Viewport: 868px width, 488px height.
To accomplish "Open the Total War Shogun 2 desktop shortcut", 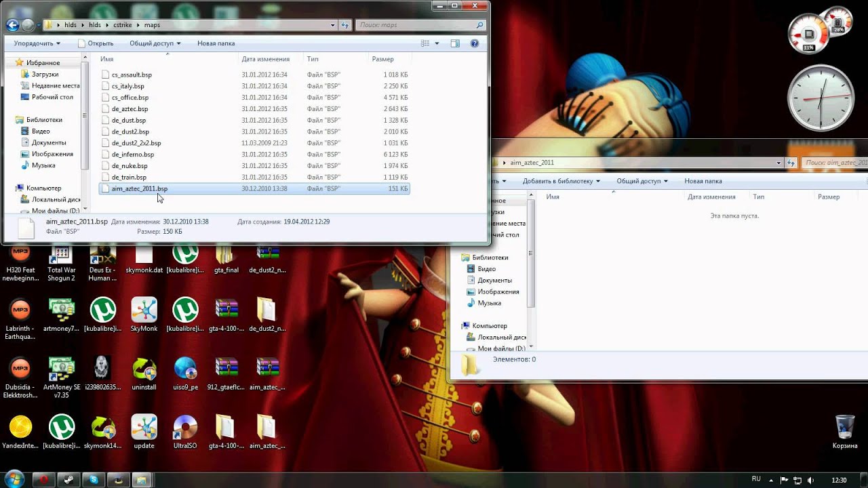I will point(62,264).
